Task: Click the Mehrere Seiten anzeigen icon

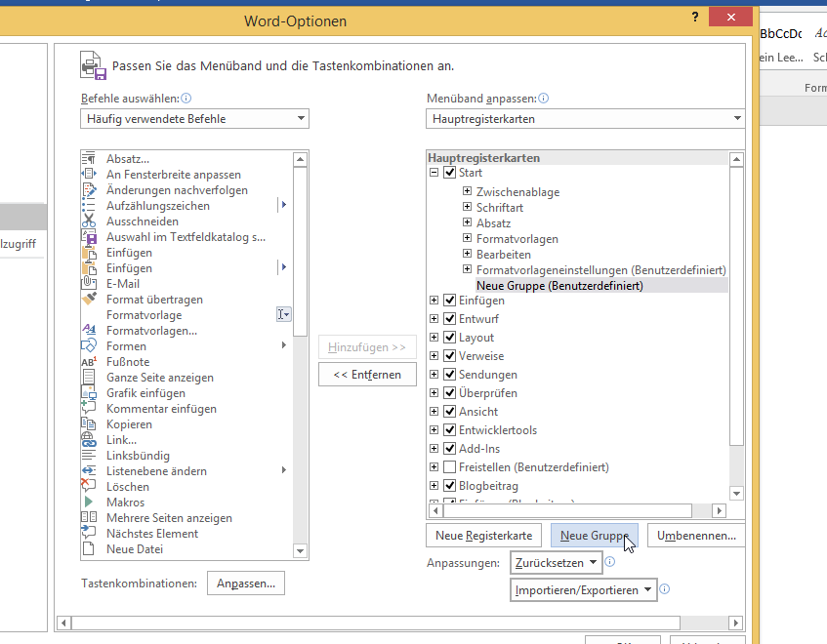Action: (89, 517)
